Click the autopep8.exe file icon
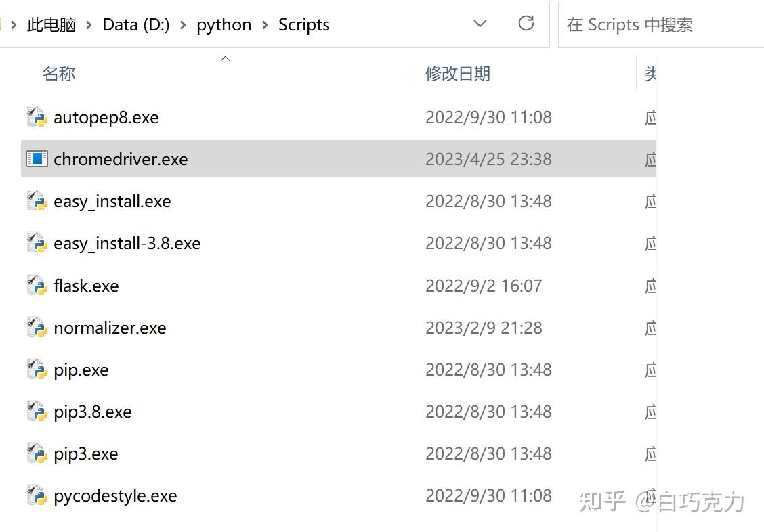Screen dimensions: 764x532 (37, 117)
